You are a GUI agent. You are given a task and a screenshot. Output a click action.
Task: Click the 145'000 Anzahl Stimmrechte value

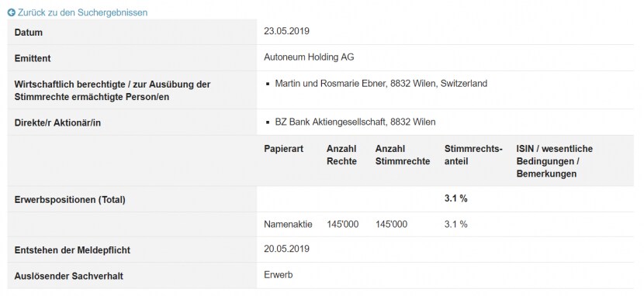(391, 224)
